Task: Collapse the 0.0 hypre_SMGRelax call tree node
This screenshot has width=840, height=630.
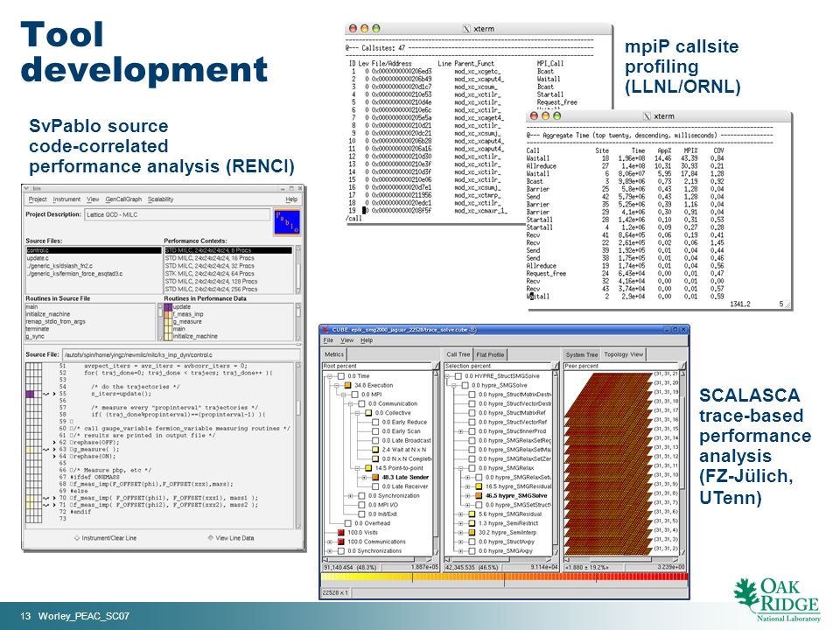Action: click(x=461, y=468)
